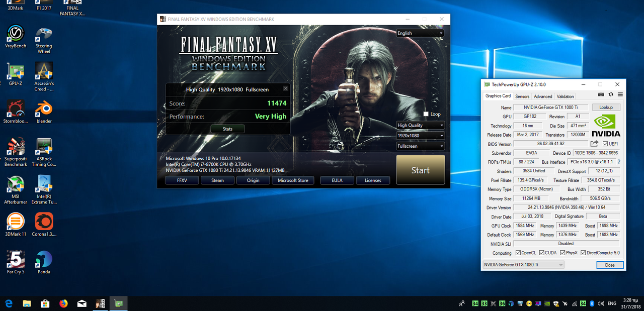Select the blender desktop icon
This screenshot has height=311, width=644.
pos(44,112)
